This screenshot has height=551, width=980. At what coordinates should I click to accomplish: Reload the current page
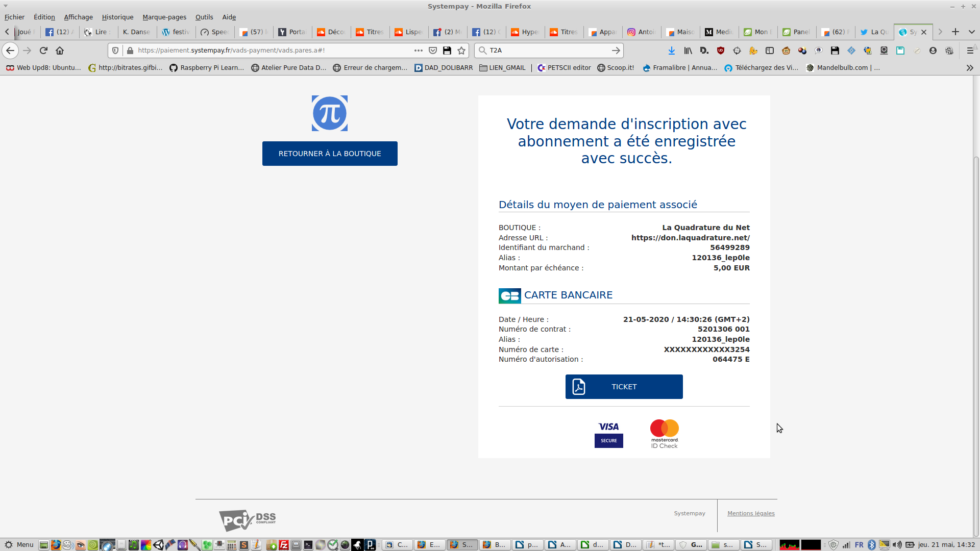(43, 51)
